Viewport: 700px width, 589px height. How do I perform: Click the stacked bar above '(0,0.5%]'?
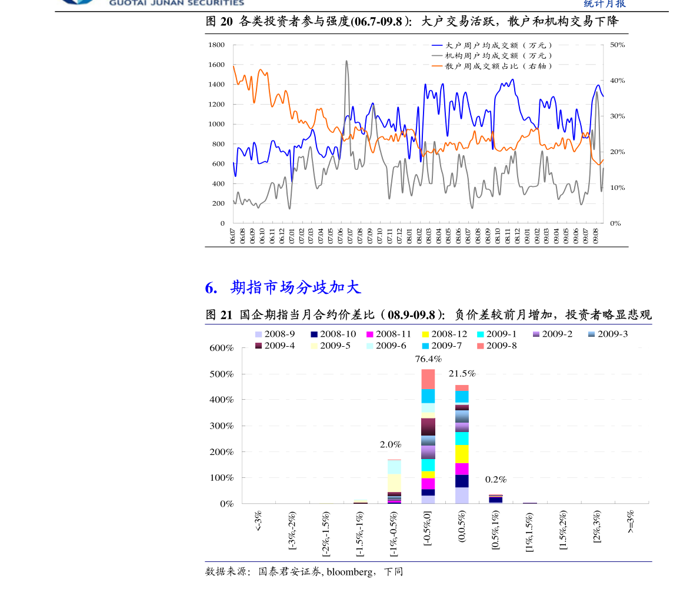pos(462,444)
